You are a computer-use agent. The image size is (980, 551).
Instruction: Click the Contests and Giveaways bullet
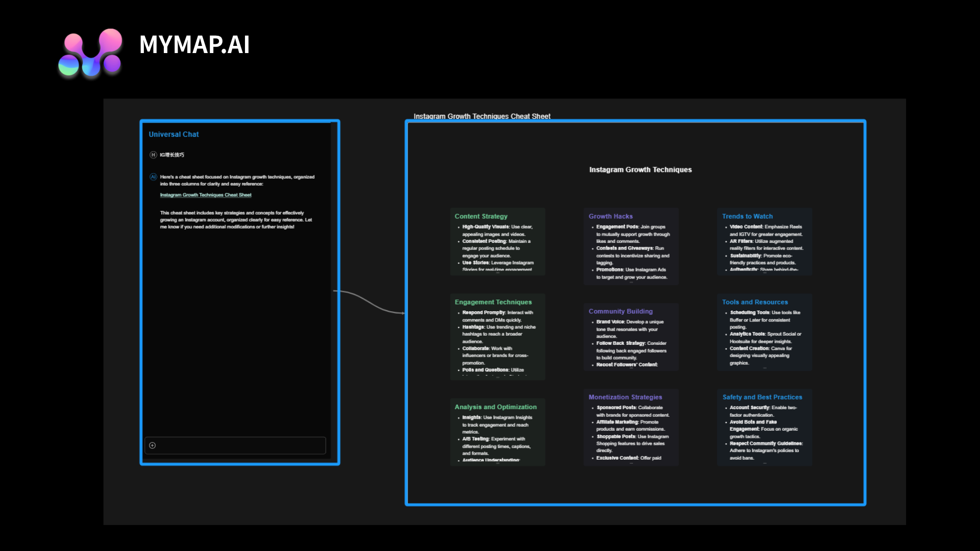point(632,256)
